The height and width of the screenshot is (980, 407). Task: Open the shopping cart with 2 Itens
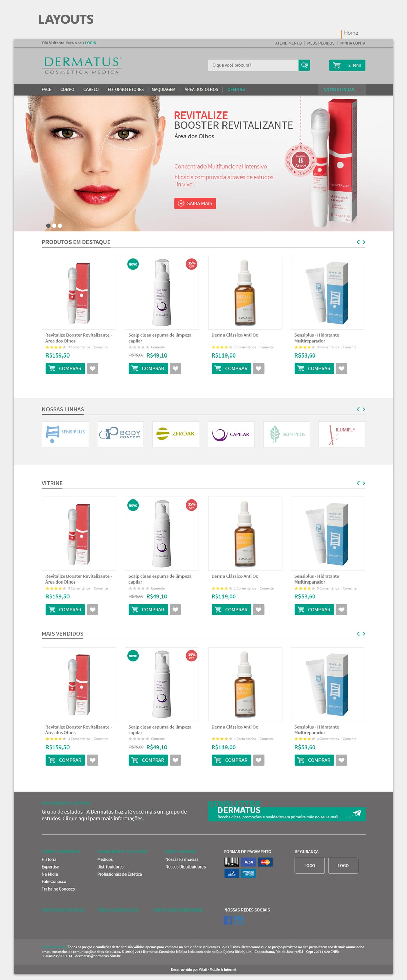pyautogui.click(x=347, y=65)
